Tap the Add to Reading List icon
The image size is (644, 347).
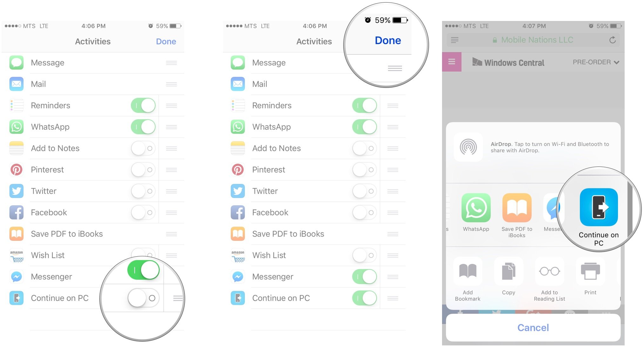tap(553, 272)
